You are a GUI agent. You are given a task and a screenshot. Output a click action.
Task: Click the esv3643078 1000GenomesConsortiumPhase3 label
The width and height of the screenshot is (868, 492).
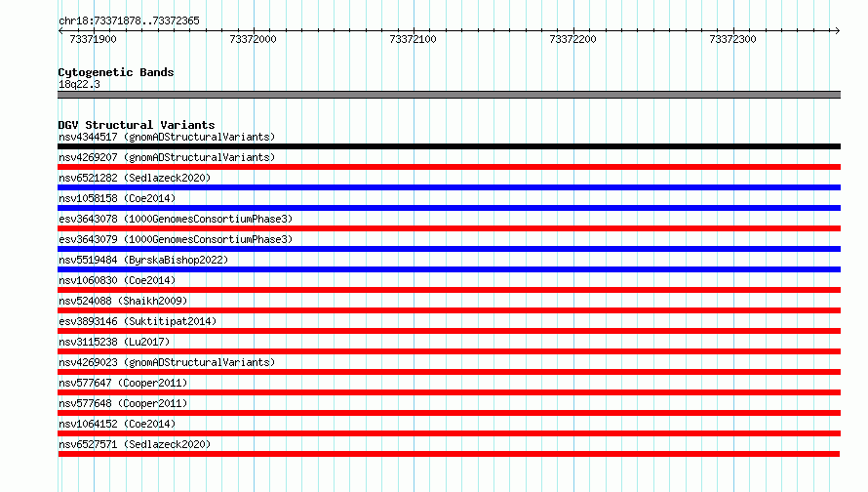point(176,219)
